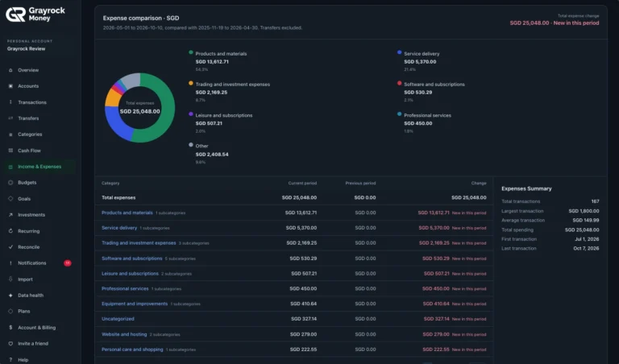Open the Uncategorized category link
Screen dimensions: 619x364
pos(118,319)
